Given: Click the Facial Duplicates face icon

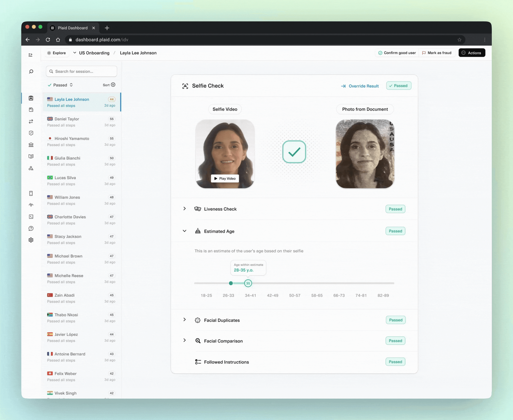Looking at the screenshot, I should point(198,320).
